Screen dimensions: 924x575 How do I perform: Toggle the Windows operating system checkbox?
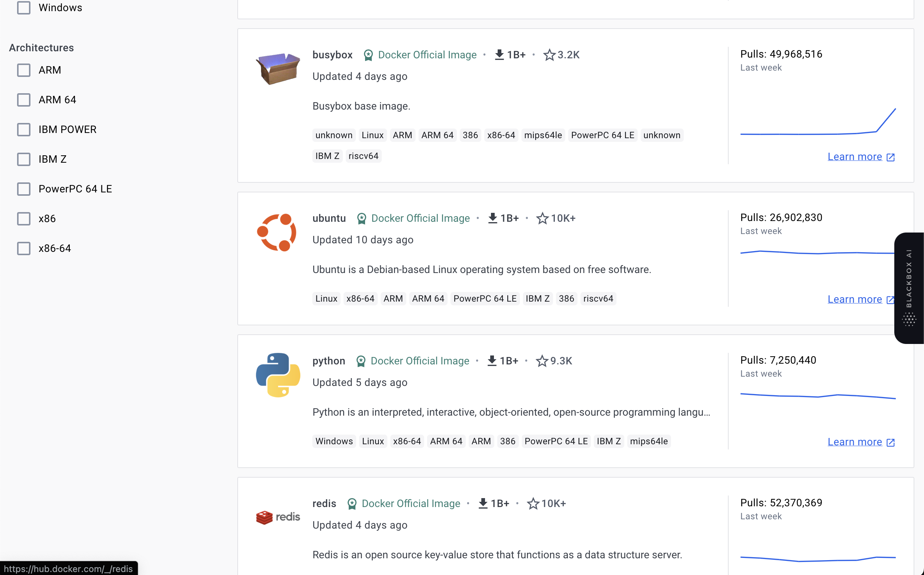point(23,7)
